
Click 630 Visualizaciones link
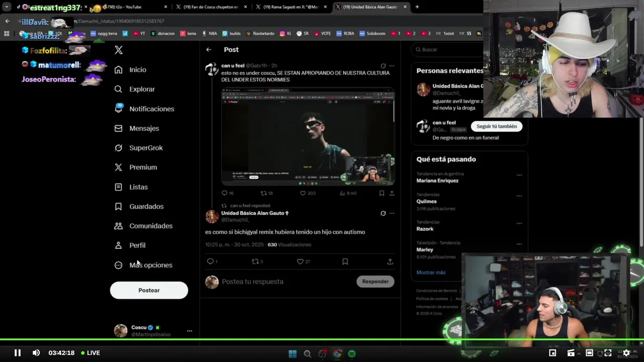pyautogui.click(x=289, y=245)
